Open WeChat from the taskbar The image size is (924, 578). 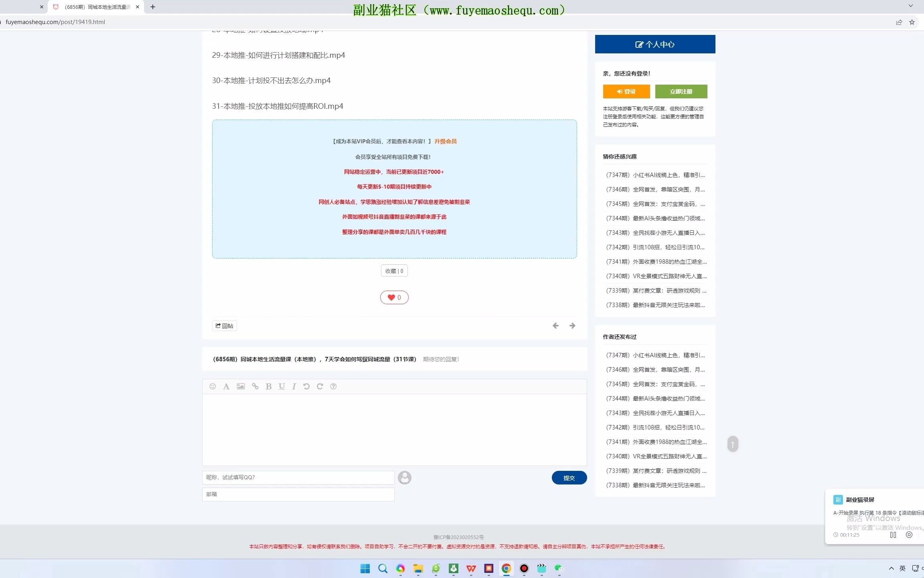pos(559,568)
